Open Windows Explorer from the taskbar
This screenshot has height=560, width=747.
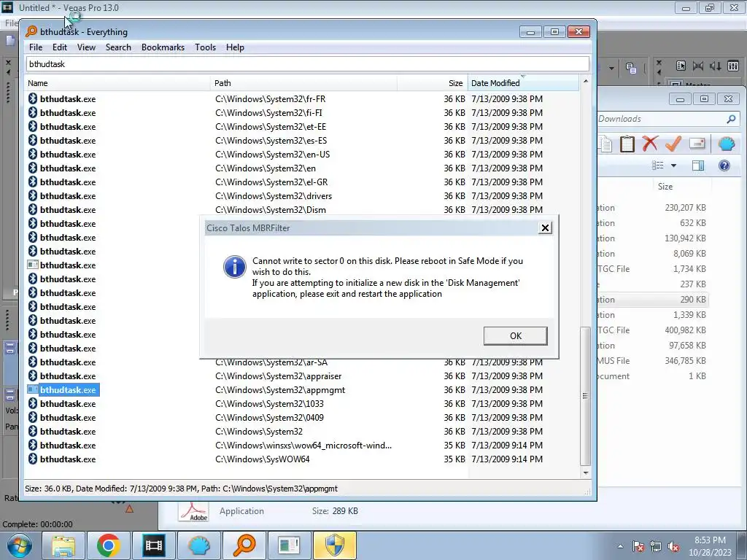pyautogui.click(x=63, y=545)
